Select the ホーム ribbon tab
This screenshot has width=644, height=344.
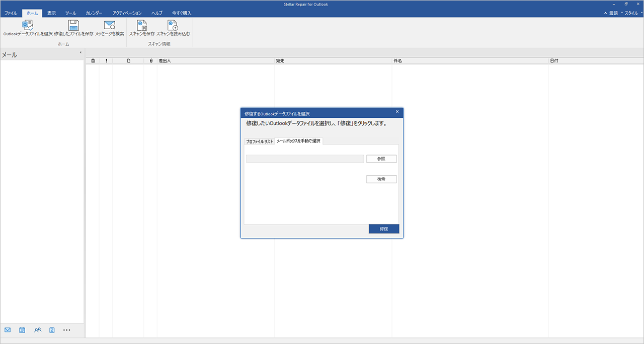coord(32,13)
